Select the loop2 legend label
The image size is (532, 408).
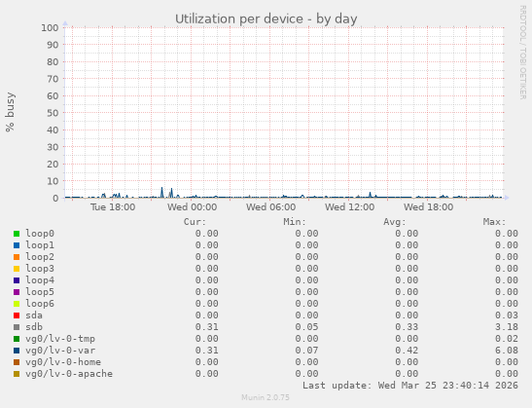(40, 257)
